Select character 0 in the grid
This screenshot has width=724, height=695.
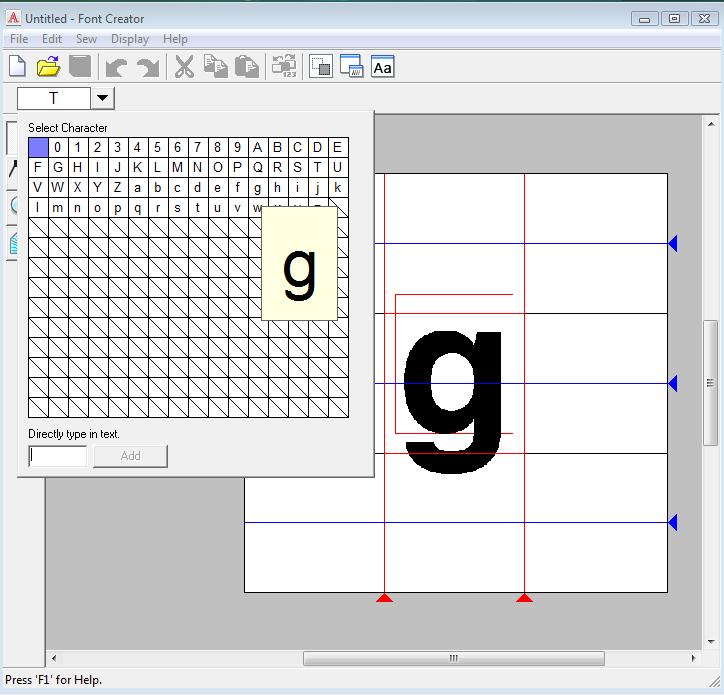[x=58, y=147]
